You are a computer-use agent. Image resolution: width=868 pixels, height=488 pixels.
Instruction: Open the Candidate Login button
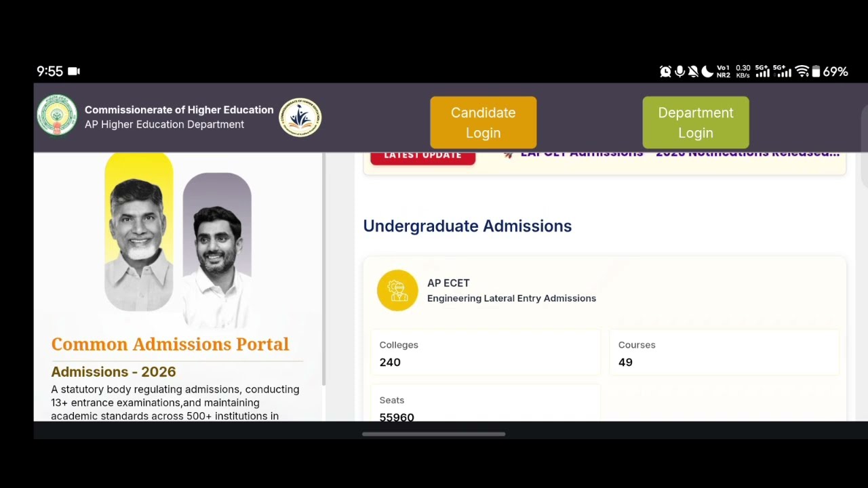pyautogui.click(x=484, y=123)
